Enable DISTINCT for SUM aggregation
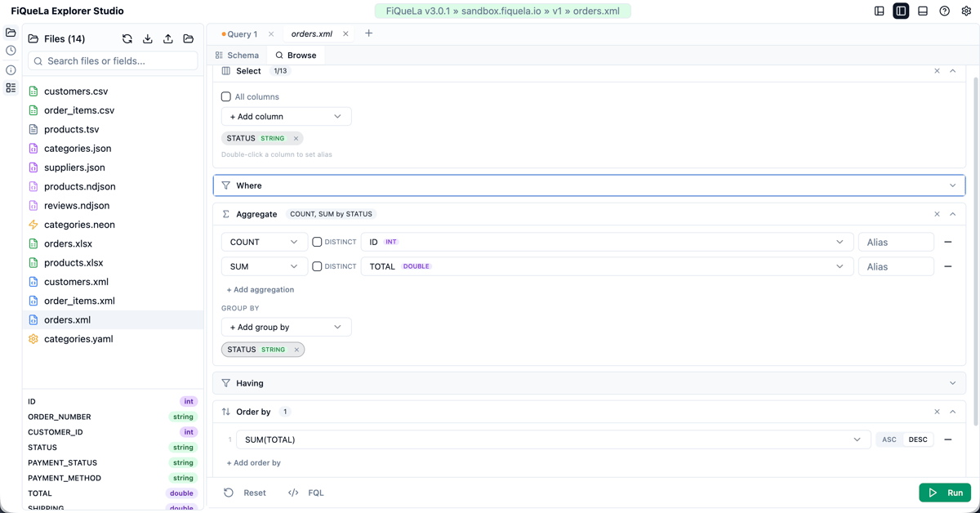This screenshot has width=980, height=513. tap(317, 266)
